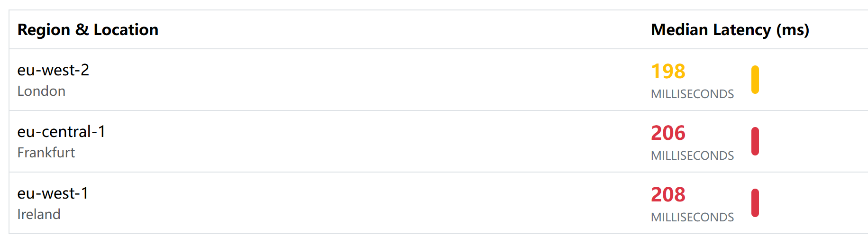Click the Ireland location label
The height and width of the screenshot is (246, 868).
click(x=39, y=214)
